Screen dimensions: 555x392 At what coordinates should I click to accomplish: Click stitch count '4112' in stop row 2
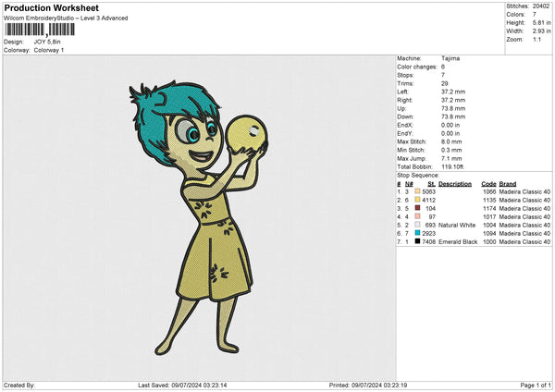(428, 200)
